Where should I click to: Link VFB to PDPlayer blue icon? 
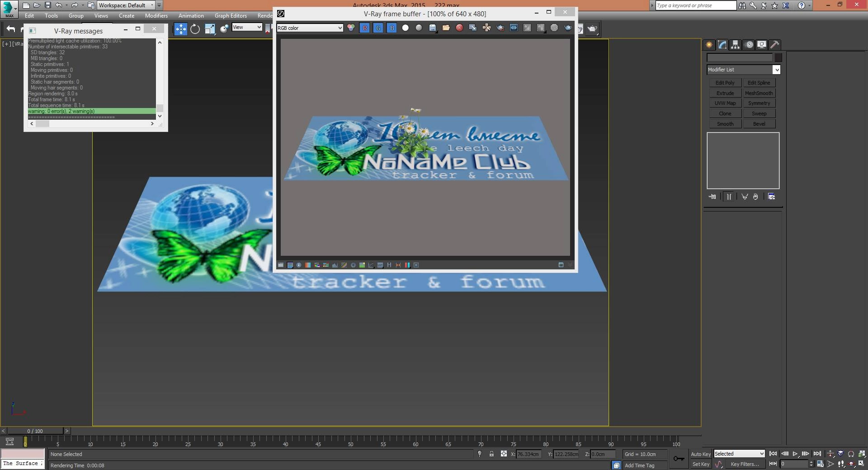514,28
